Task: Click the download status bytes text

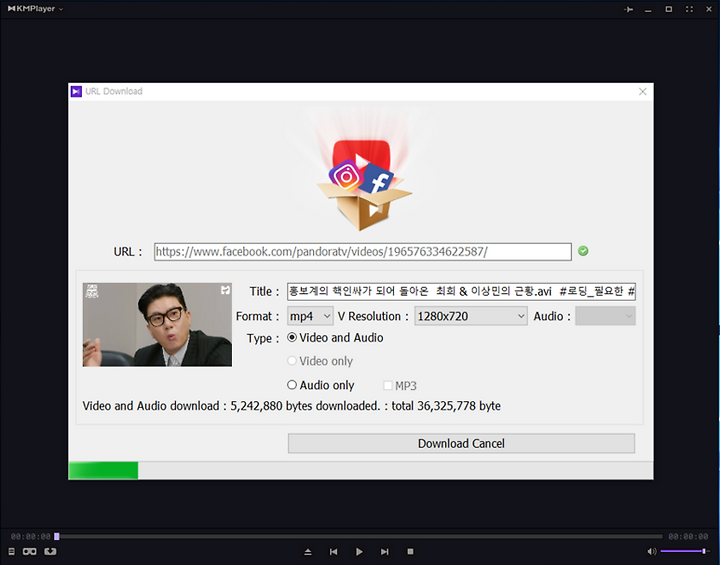Action: tap(292, 406)
